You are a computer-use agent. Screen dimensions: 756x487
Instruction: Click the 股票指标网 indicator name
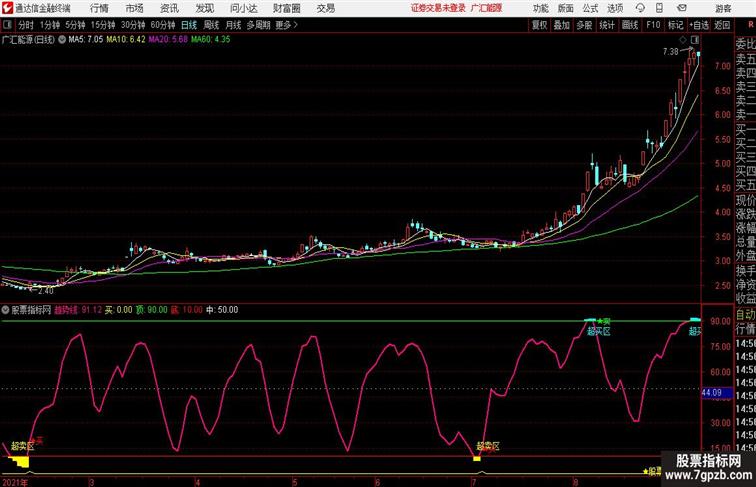tap(31, 310)
